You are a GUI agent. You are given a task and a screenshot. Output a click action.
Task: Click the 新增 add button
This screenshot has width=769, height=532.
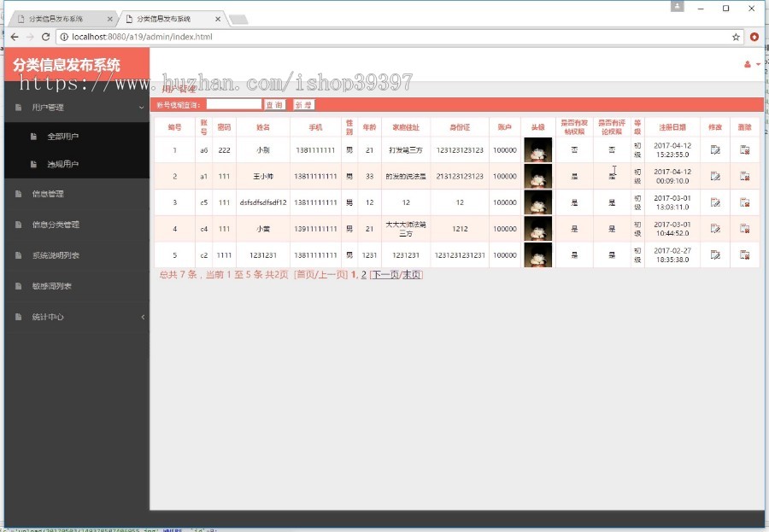click(303, 105)
